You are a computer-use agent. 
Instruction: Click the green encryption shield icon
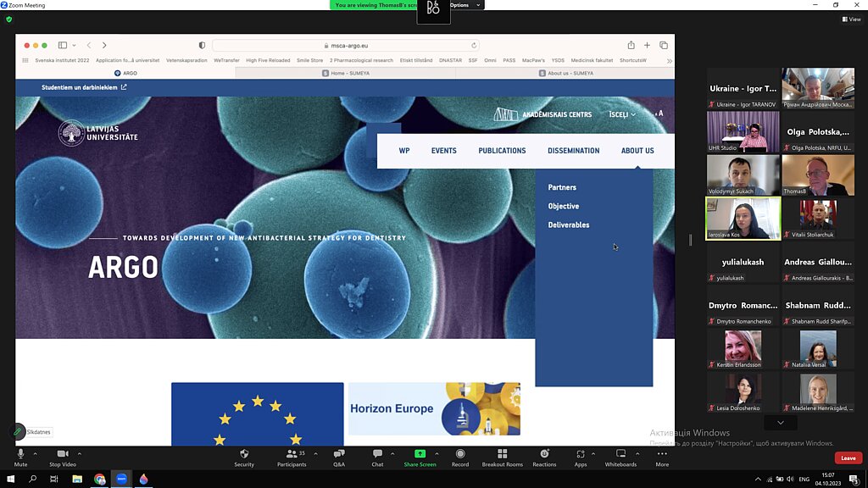pos(8,19)
